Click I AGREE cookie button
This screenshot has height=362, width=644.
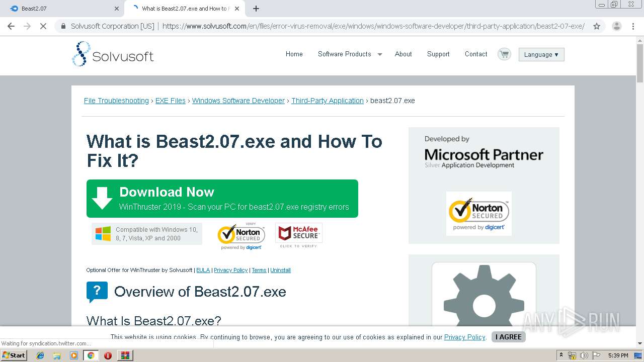click(x=509, y=337)
